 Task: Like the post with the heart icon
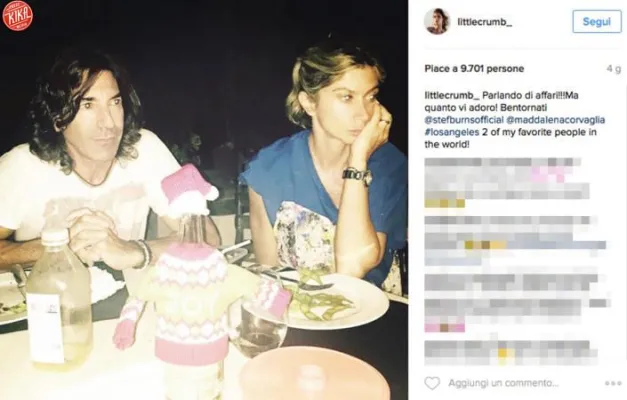point(432,383)
